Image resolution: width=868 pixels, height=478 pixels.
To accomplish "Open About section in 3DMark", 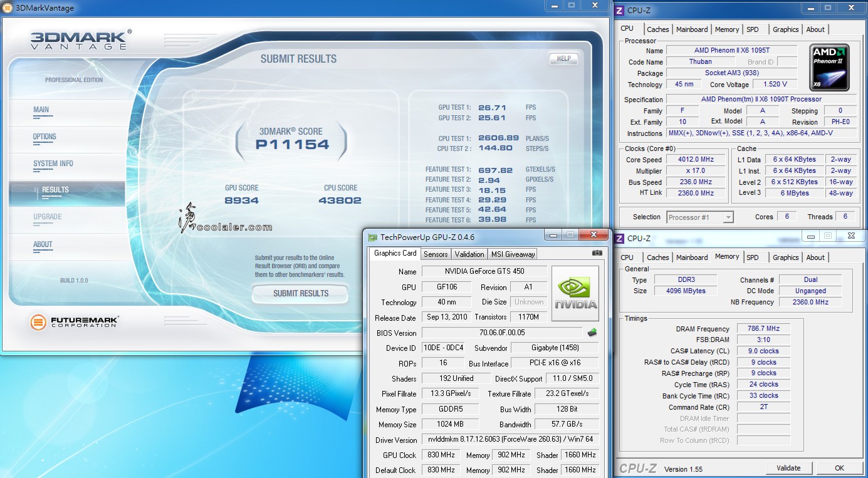I will [43, 244].
